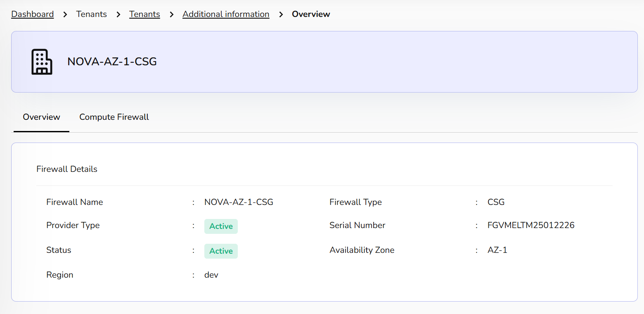Click the chevron right after Dashboard breadcrumb
Viewport: 644px width, 314px height.
point(65,14)
